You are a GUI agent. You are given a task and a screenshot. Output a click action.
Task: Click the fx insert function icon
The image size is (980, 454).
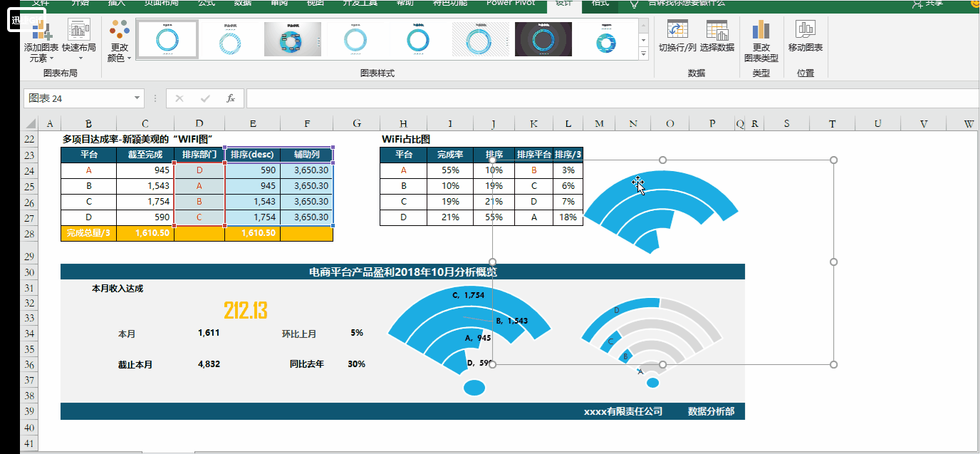tap(231, 98)
